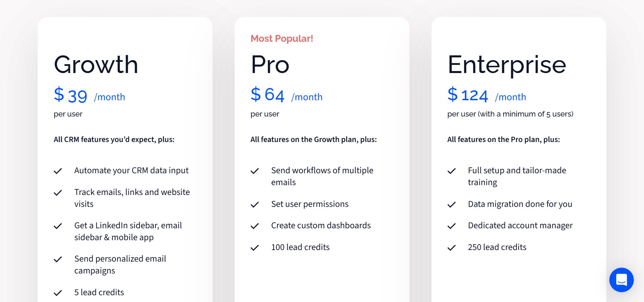The width and height of the screenshot is (644, 302).
Task: Click checkmark beside Dedicated account manager
Action: click(452, 226)
